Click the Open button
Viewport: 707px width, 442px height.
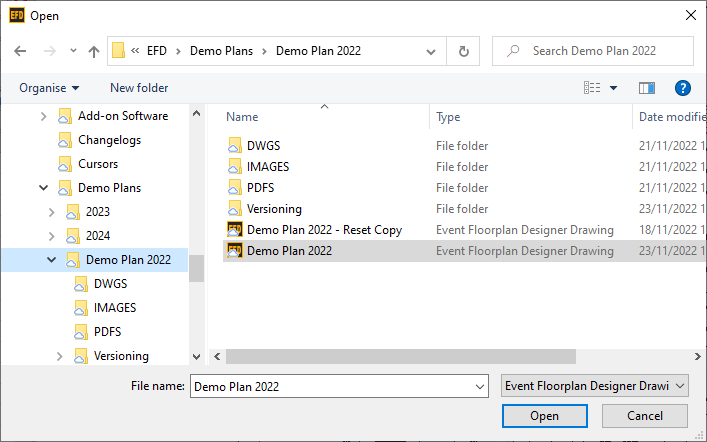coord(544,416)
